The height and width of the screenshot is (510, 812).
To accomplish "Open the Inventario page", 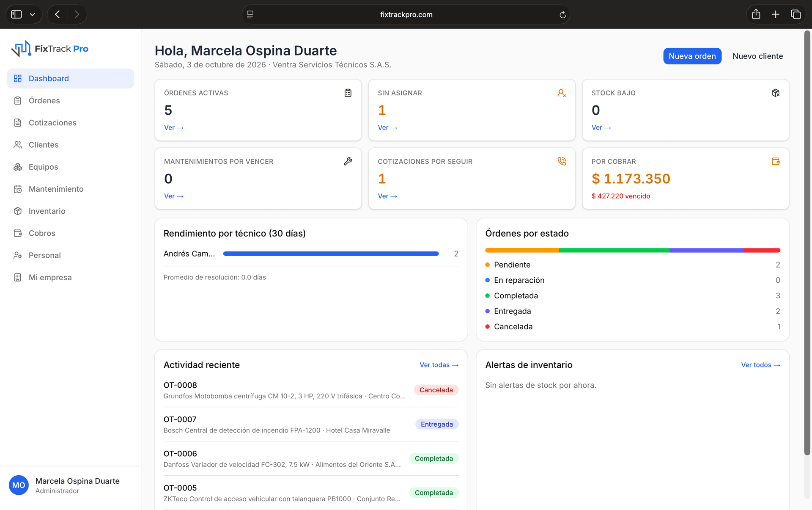I will [70, 211].
